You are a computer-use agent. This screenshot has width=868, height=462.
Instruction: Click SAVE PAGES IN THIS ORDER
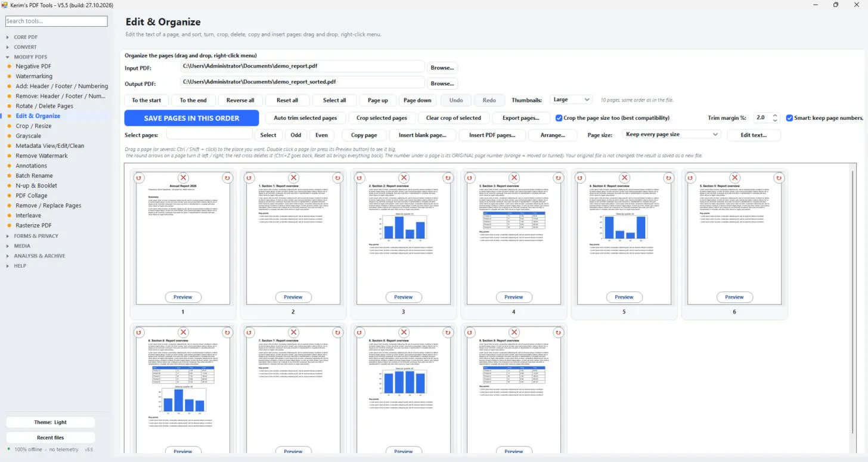[x=191, y=118]
